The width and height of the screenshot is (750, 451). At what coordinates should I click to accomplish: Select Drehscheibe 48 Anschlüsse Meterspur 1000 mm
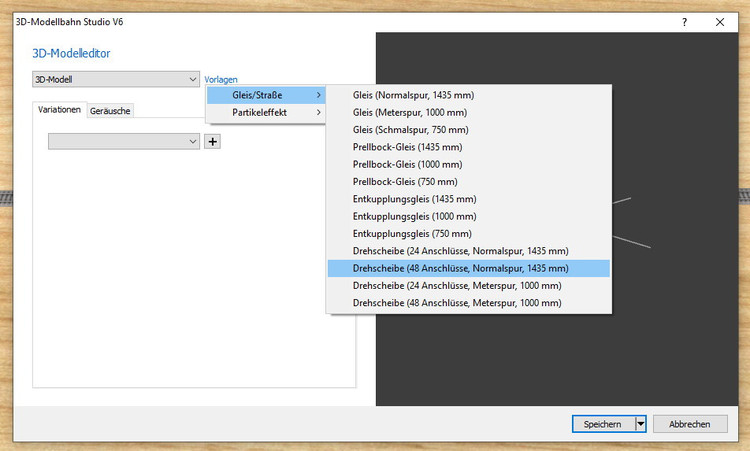point(469,303)
